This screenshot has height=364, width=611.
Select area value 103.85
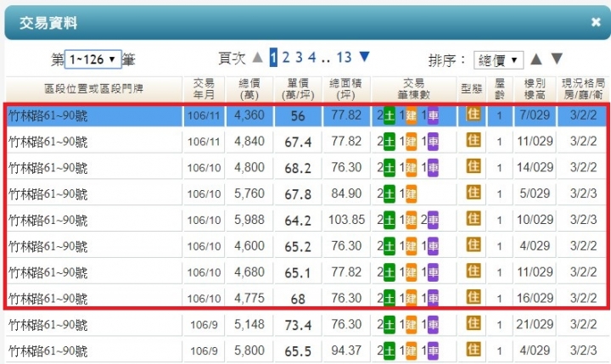click(346, 220)
